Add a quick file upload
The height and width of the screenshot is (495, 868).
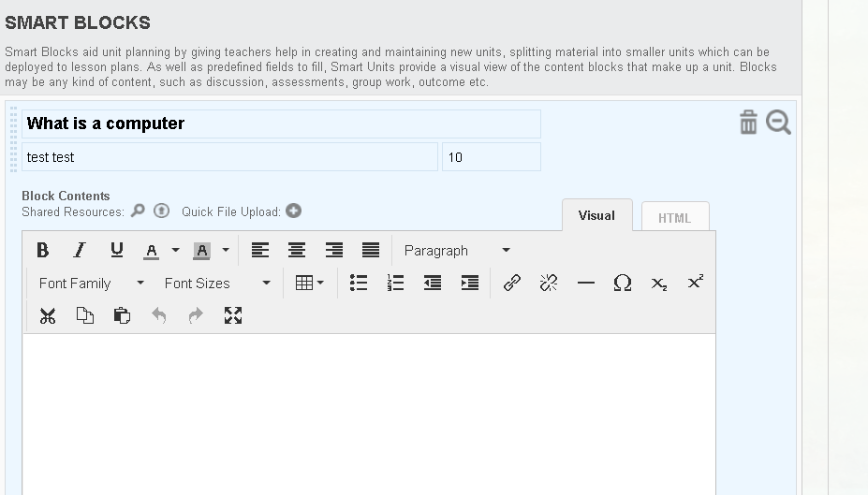pos(293,211)
